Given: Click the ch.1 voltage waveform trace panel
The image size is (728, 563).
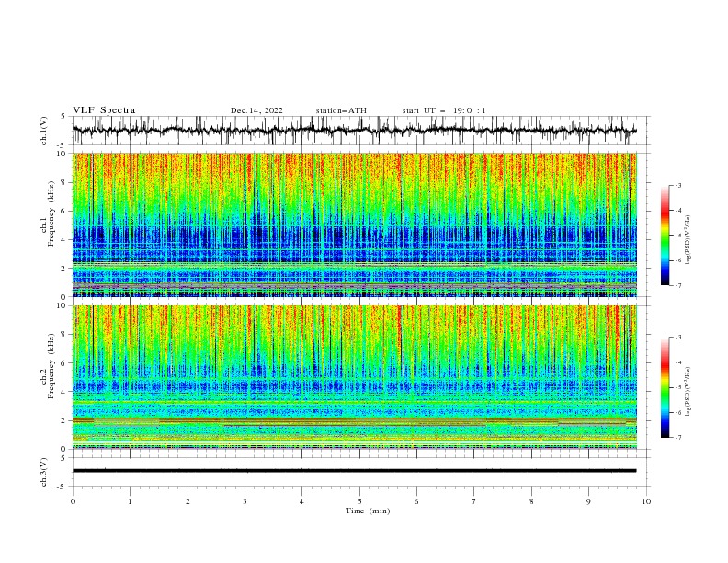Looking at the screenshot, I should click(x=360, y=131).
